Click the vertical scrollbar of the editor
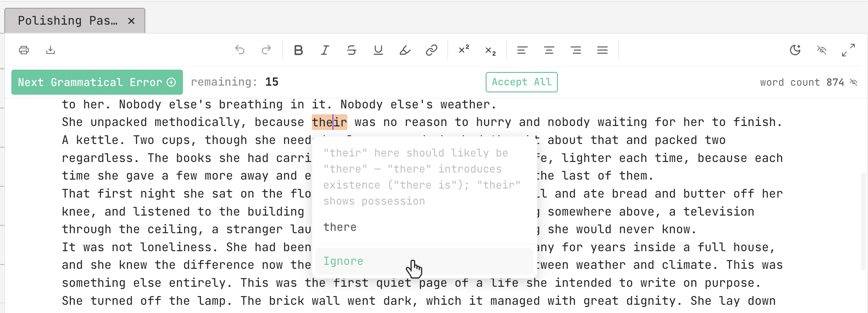 [863, 221]
